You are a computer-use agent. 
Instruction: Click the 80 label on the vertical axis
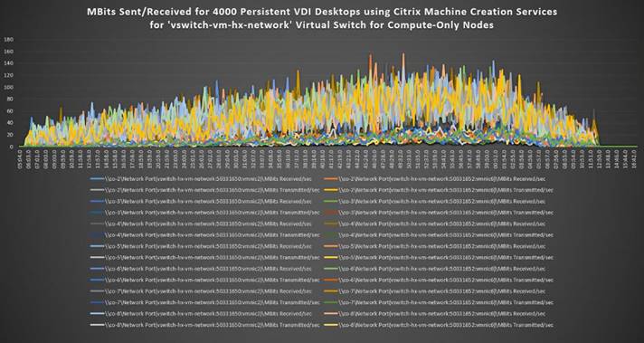pos(10,99)
